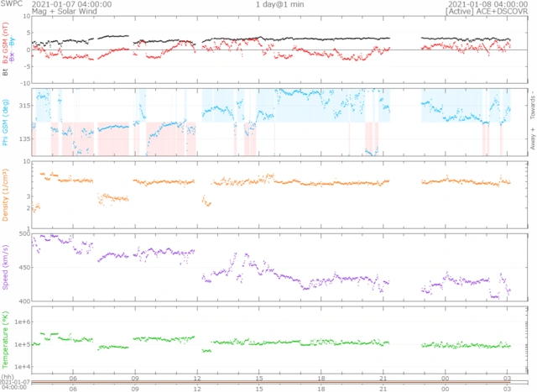
Task: Click the 'Away +' sector label
Action: click(x=533, y=139)
